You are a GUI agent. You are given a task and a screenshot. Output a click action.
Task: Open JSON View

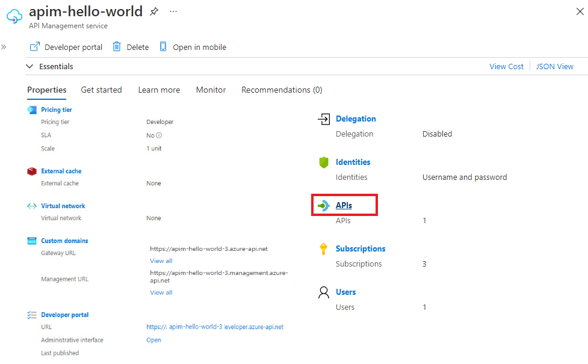click(x=555, y=67)
